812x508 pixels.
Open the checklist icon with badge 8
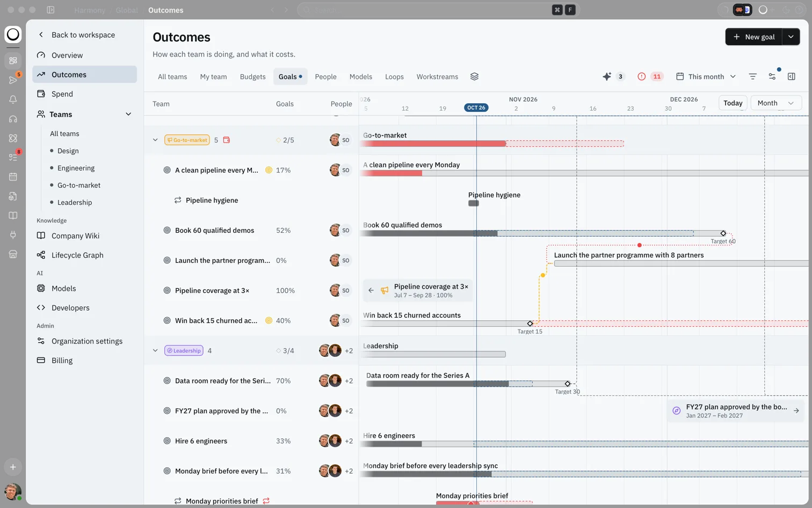pyautogui.click(x=13, y=158)
